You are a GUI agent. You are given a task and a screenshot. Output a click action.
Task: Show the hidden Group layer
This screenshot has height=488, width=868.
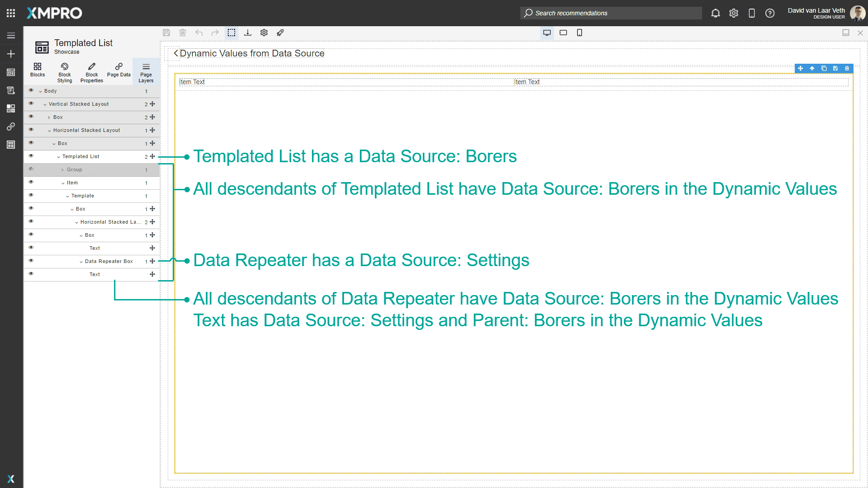[31, 169]
